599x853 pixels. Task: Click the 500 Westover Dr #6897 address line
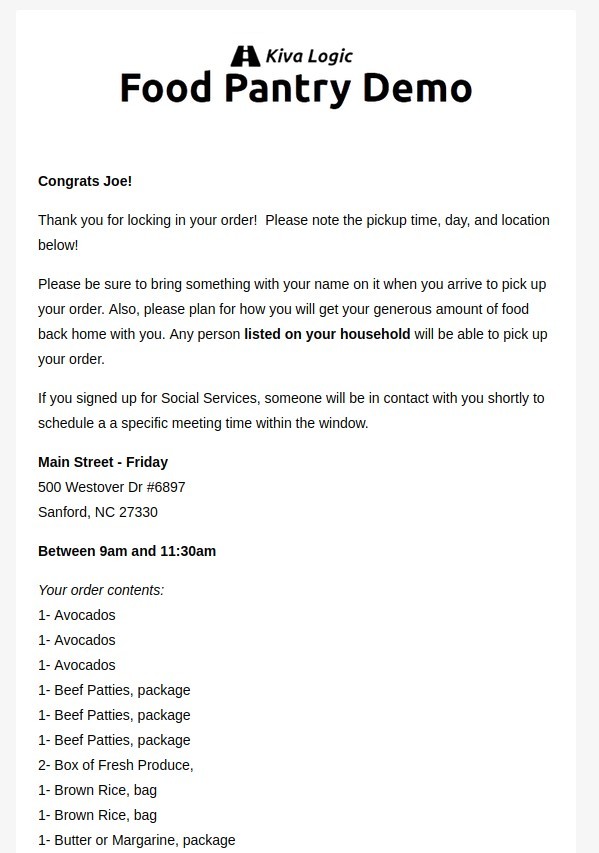pos(112,487)
